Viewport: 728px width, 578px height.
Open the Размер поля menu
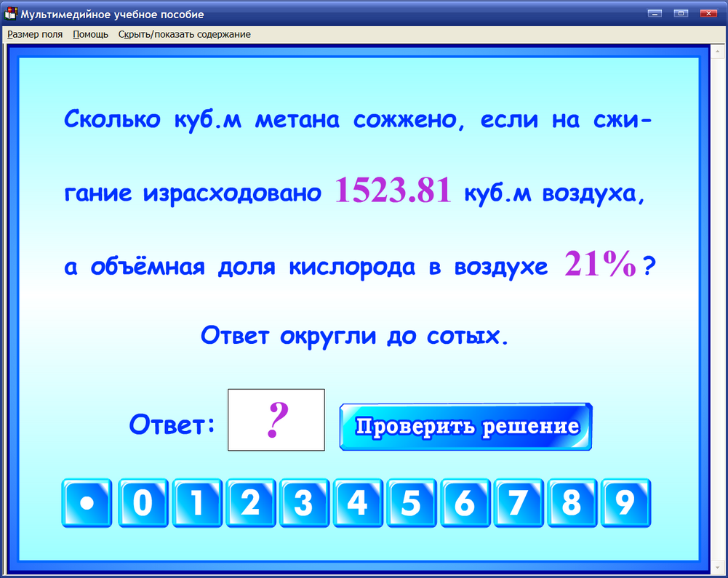pos(34,33)
